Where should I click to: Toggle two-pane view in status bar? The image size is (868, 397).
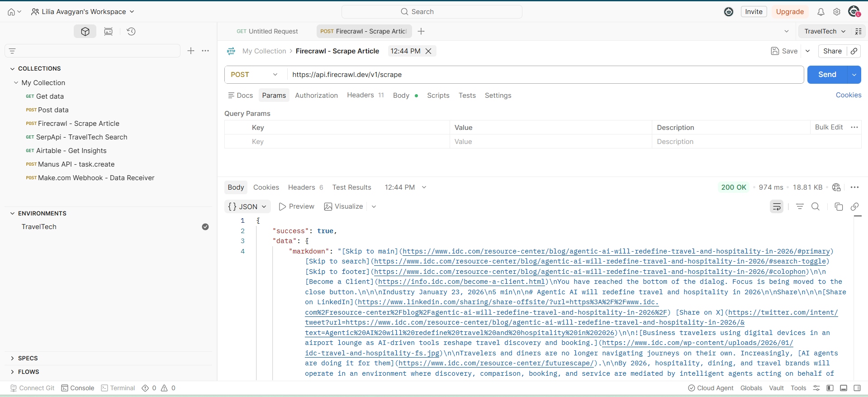[x=844, y=388]
